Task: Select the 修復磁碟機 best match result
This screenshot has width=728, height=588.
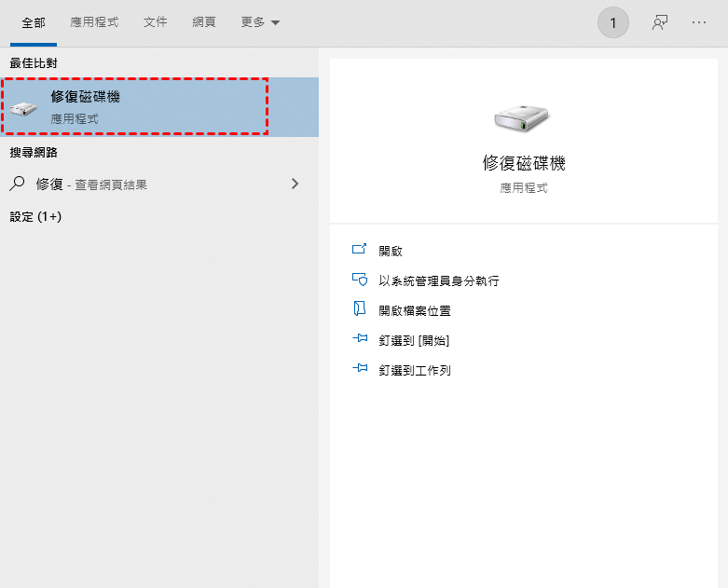Action: 135,106
